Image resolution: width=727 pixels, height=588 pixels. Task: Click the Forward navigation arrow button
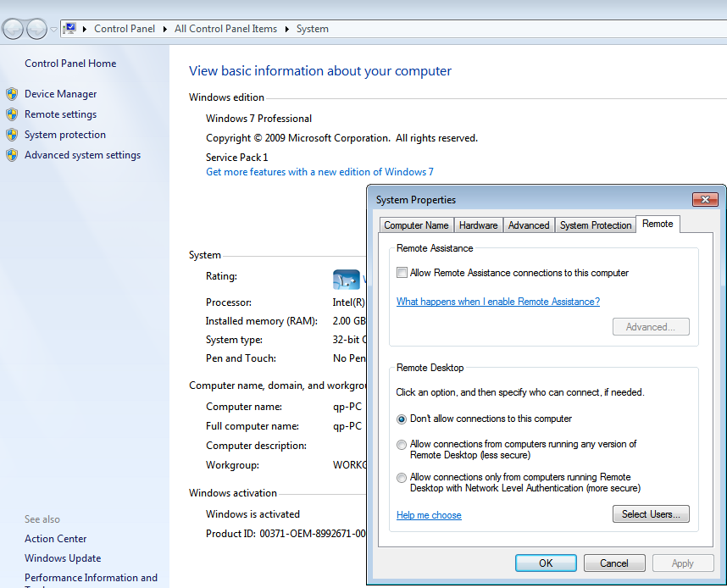tap(36, 29)
